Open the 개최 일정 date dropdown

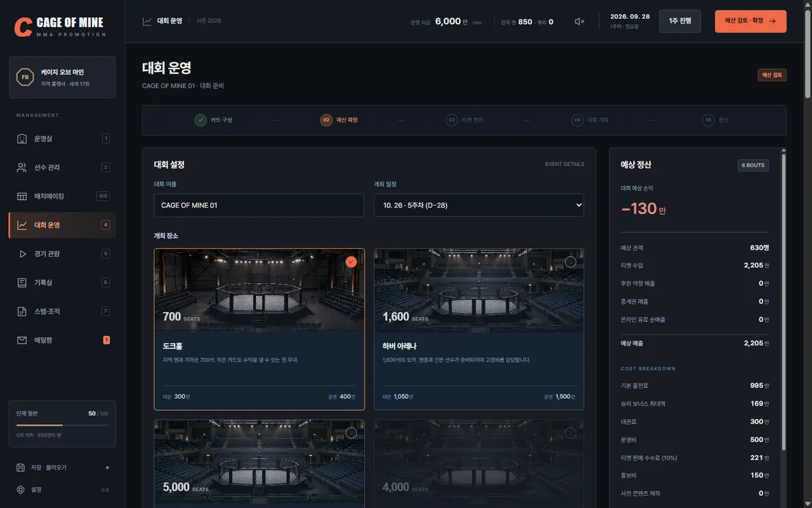(x=479, y=205)
